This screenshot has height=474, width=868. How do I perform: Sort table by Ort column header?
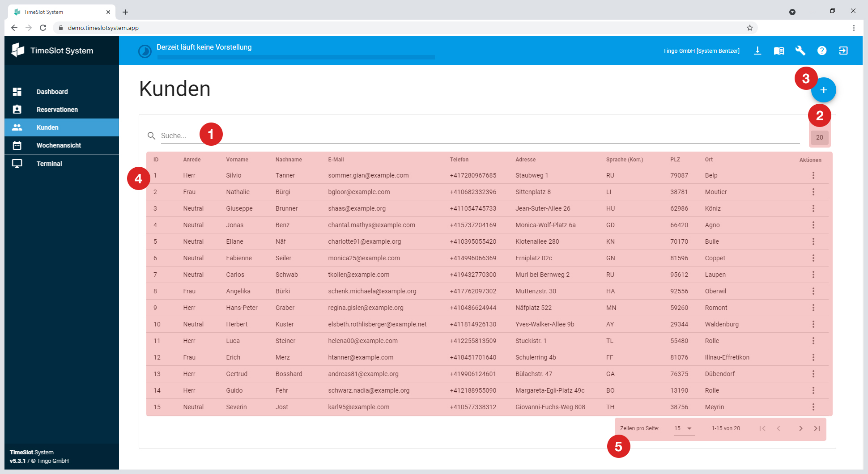pos(709,160)
